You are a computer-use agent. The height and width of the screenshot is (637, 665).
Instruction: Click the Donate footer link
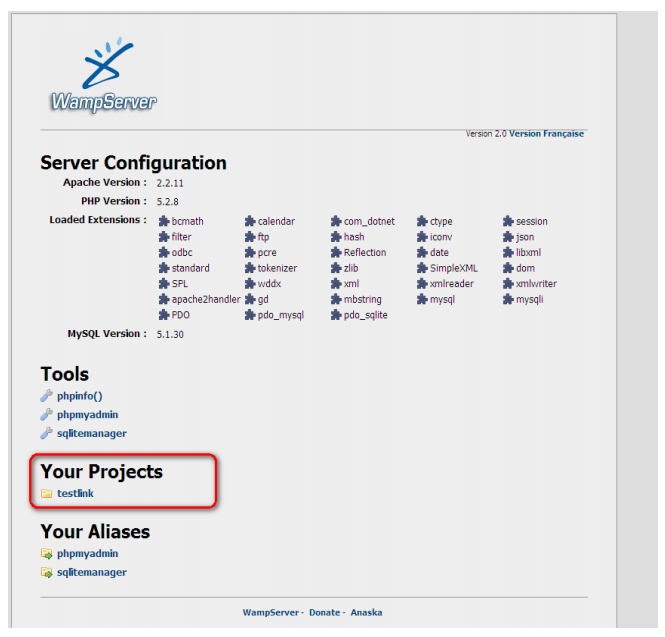click(x=324, y=612)
